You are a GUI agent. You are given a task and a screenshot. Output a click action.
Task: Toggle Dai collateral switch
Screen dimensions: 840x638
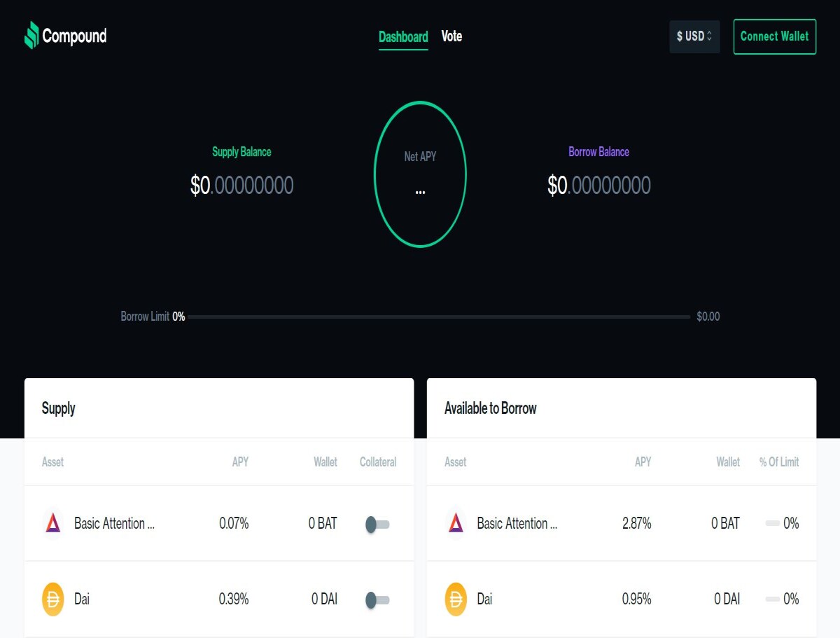tap(377, 599)
